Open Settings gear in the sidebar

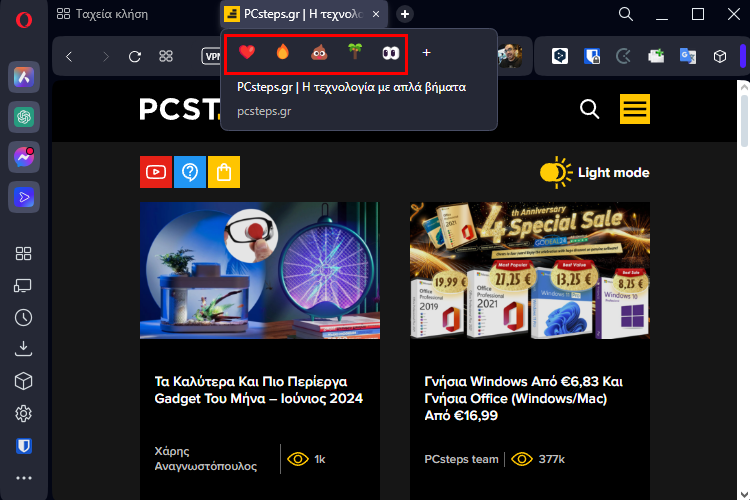click(x=23, y=413)
